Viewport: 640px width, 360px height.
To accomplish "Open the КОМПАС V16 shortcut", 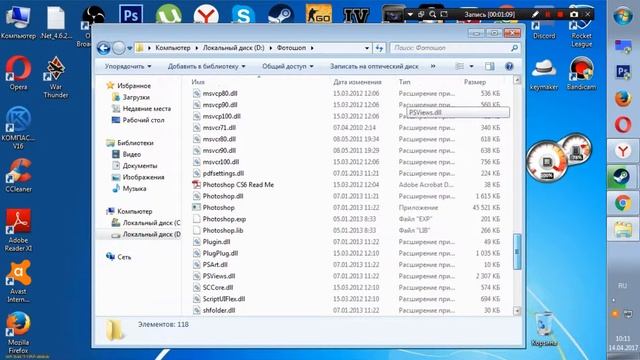I will click(x=18, y=127).
